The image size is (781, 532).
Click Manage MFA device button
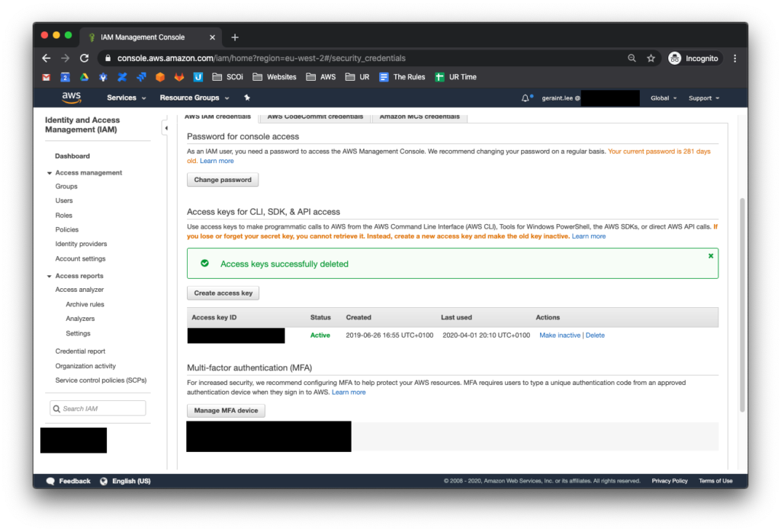click(x=226, y=411)
